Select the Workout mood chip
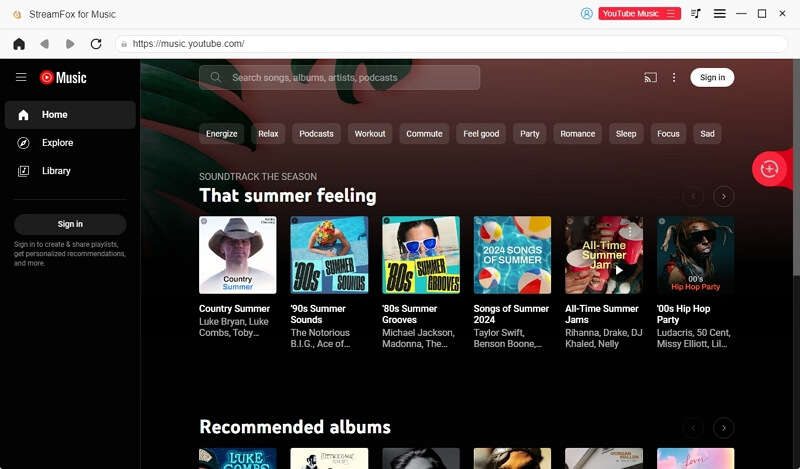The image size is (800, 469). (370, 134)
